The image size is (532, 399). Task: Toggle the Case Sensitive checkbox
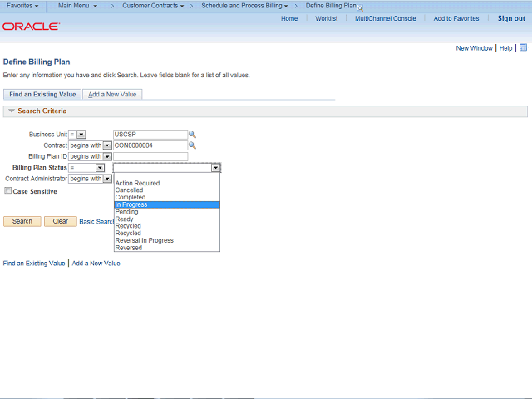click(7, 190)
